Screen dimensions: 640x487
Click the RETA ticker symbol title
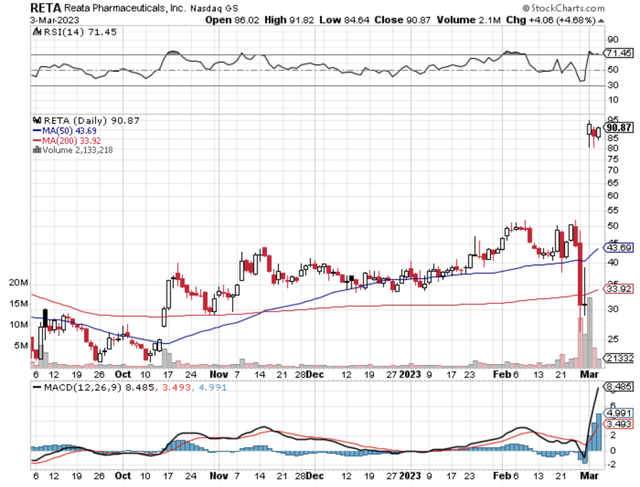point(46,8)
